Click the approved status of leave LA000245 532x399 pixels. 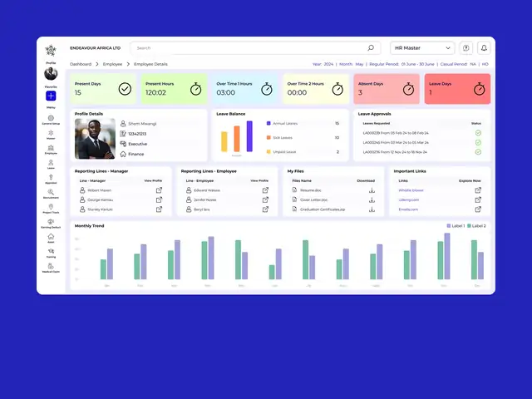(x=478, y=142)
